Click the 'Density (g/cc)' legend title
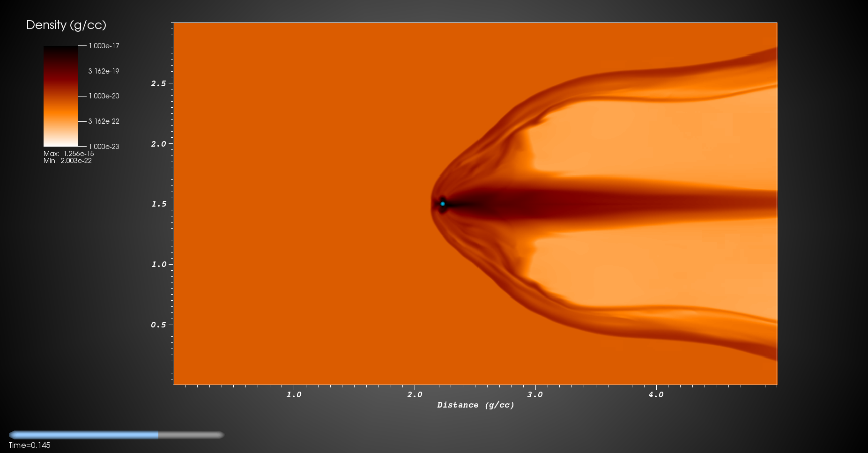Image resolution: width=868 pixels, height=453 pixels. [66, 25]
